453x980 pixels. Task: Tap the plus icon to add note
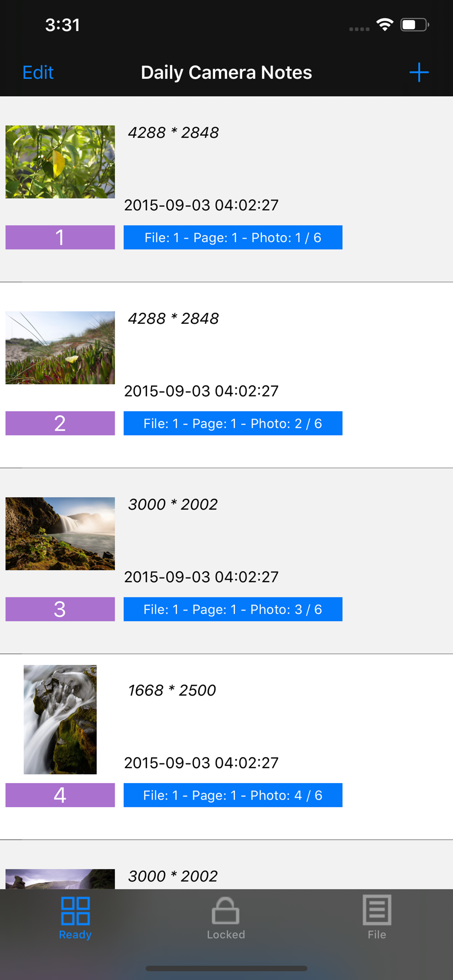(419, 73)
